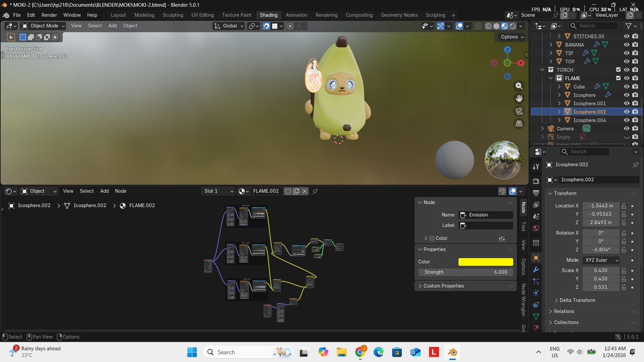
Task: Open the Particles properties tab icon
Action: [x=536, y=281]
